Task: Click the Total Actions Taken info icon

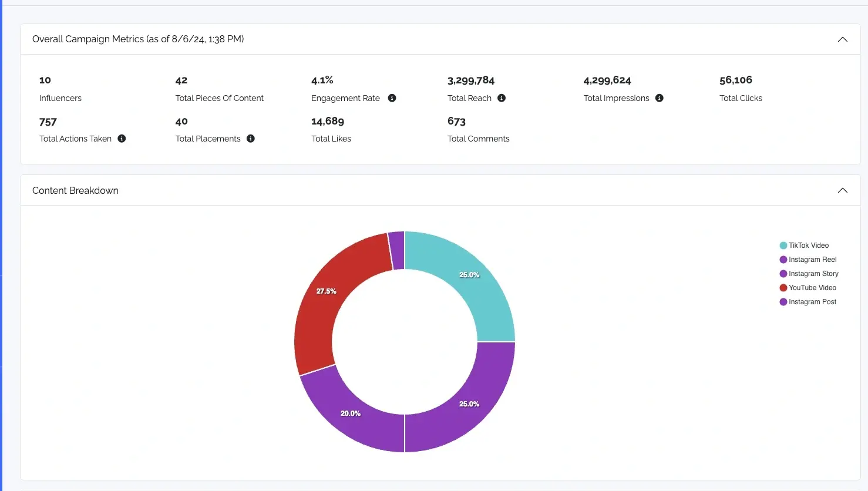Action: (x=122, y=139)
